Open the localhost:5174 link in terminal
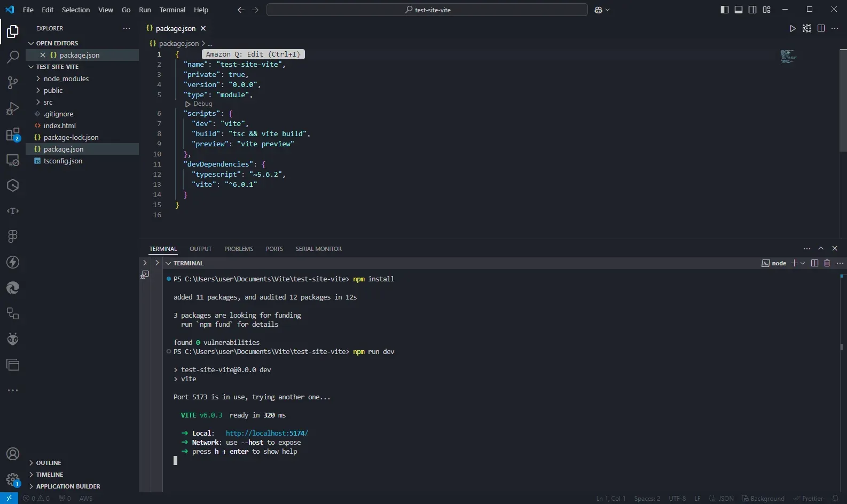Image resolution: width=847 pixels, height=504 pixels. [266, 433]
